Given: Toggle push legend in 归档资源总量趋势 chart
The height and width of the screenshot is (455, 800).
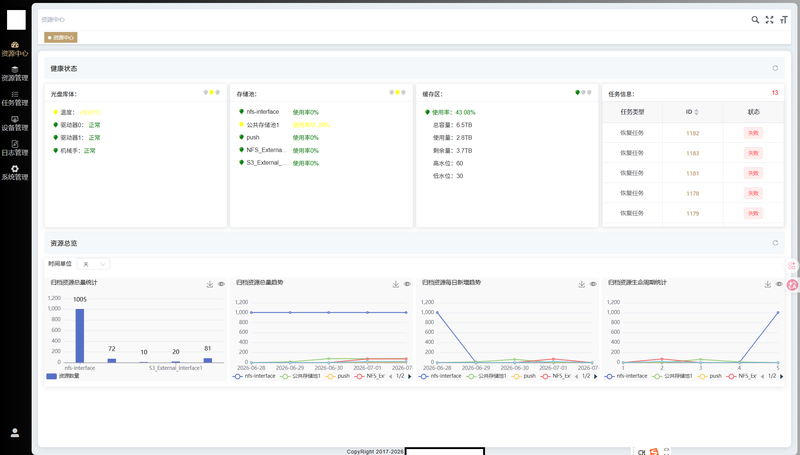Looking at the screenshot, I should click(338, 376).
